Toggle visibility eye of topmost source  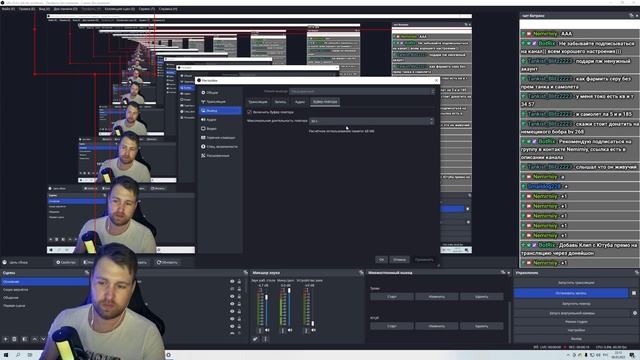tap(232, 282)
